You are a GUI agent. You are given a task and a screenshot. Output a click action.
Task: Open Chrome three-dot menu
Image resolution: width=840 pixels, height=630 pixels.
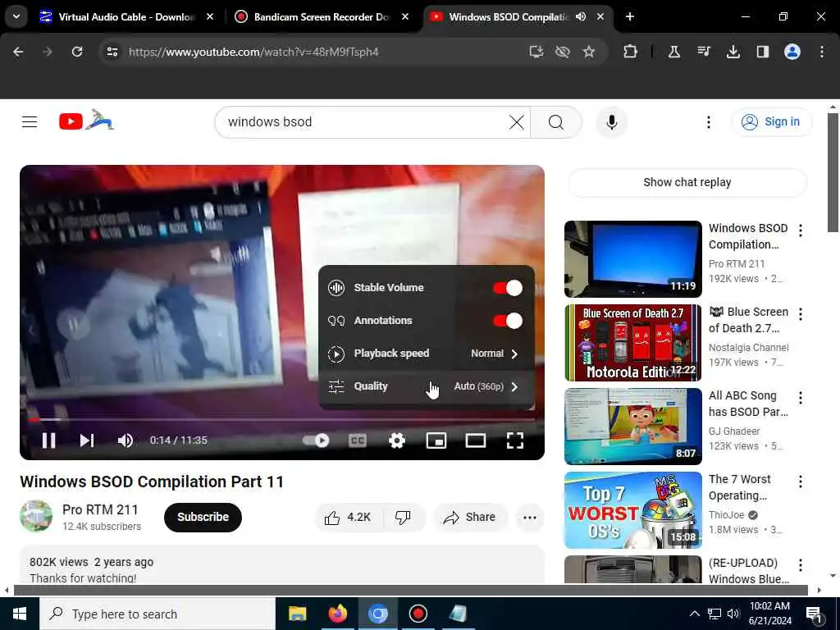[x=822, y=52]
